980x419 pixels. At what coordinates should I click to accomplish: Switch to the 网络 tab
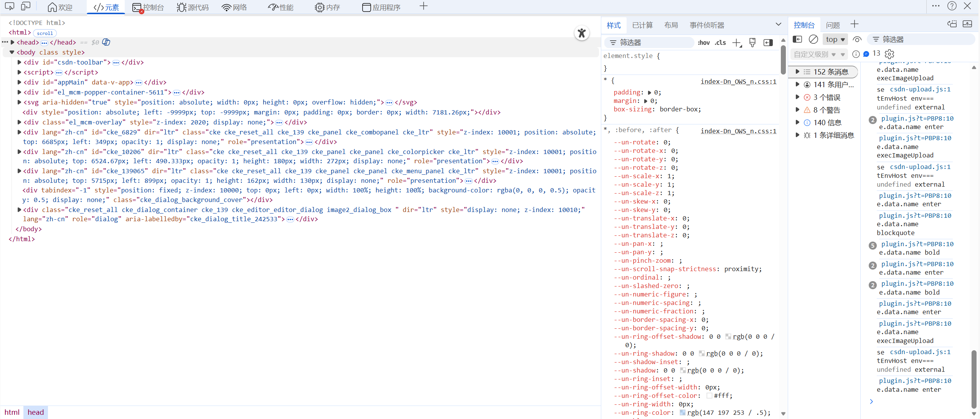tap(234, 7)
